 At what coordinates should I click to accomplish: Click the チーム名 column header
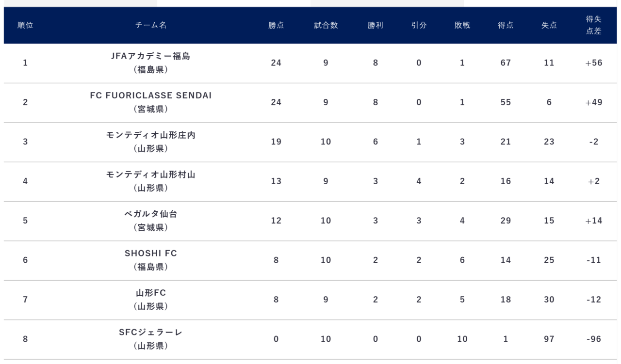tap(151, 26)
